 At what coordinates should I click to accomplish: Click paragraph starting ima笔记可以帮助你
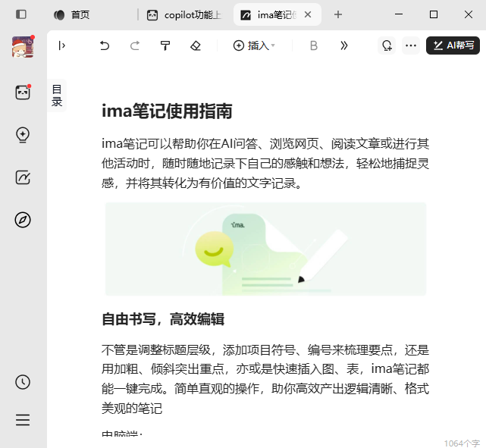pos(265,163)
